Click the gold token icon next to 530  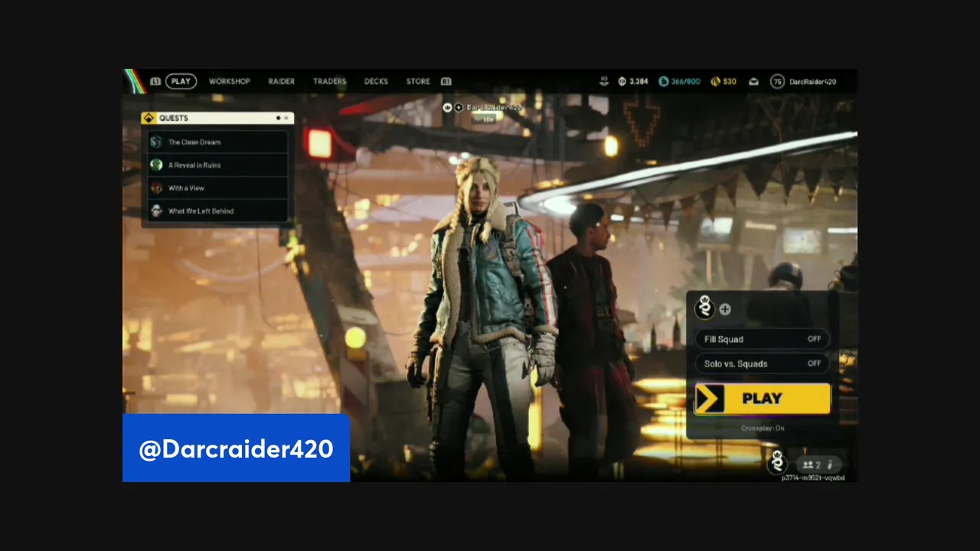[x=715, y=81]
